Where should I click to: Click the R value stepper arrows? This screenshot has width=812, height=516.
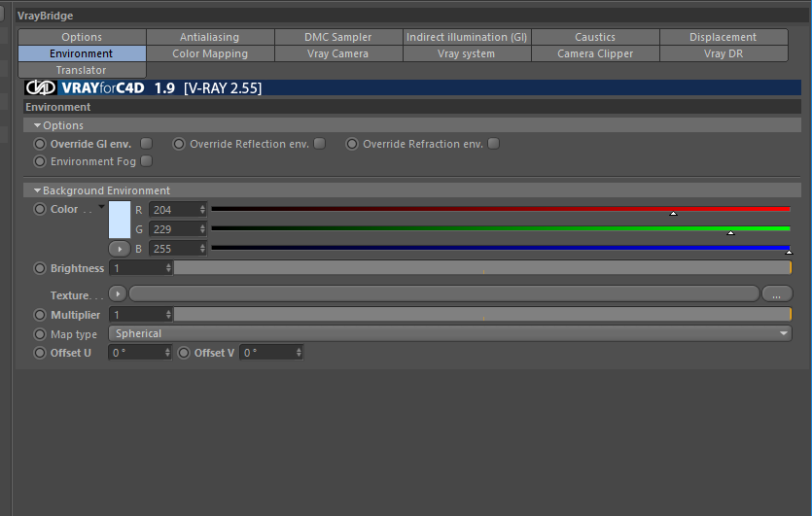point(202,210)
